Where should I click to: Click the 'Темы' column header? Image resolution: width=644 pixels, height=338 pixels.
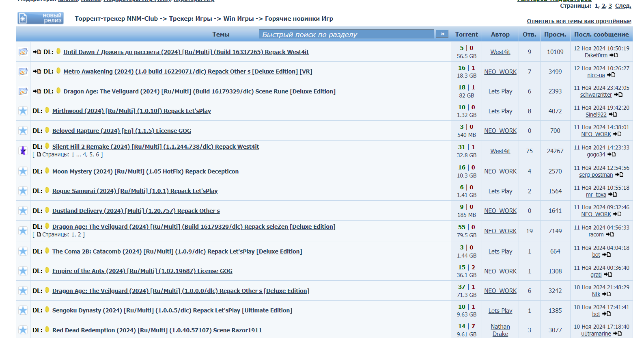click(221, 35)
